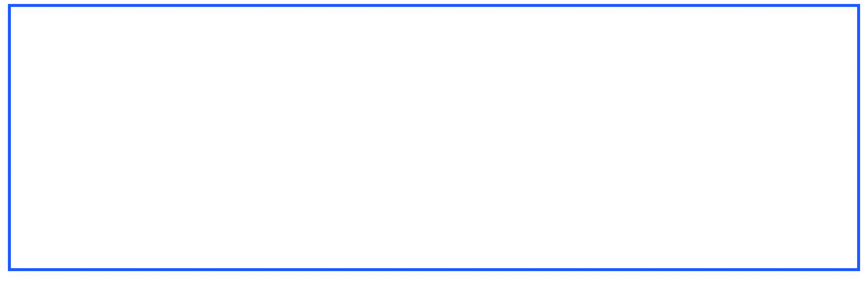Viewport: 868px width, 283px height.
Task: Click the blue border's right edge
Action: (x=859, y=141)
